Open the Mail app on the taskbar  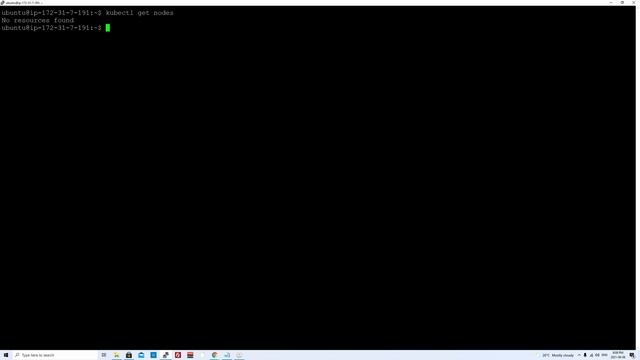141,355
